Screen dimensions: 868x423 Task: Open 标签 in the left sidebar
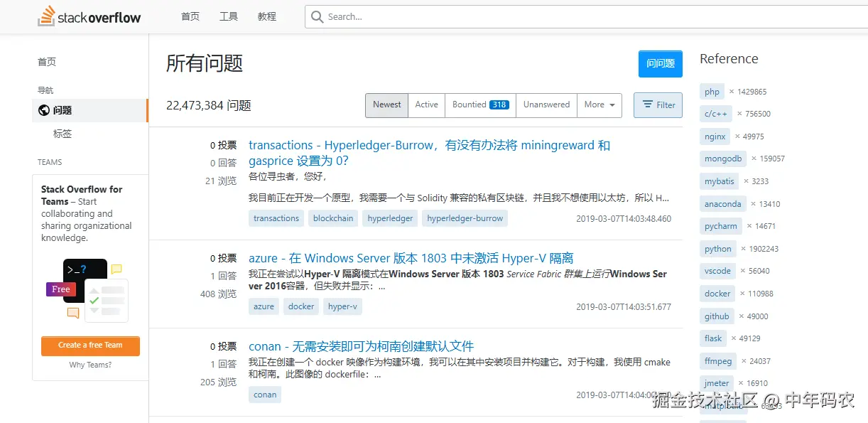63,134
